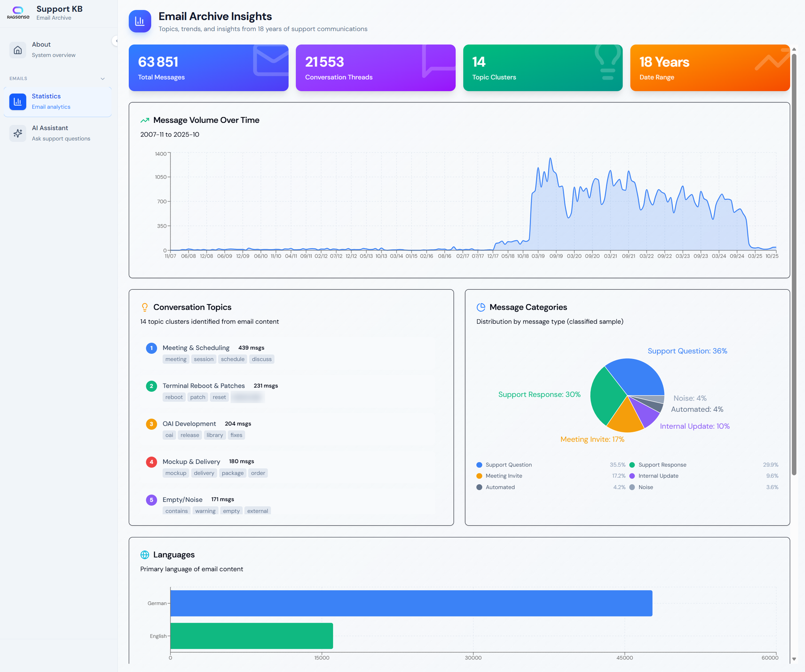Toggle the Support Response legend dot
This screenshot has width=805, height=672.
tap(632, 465)
